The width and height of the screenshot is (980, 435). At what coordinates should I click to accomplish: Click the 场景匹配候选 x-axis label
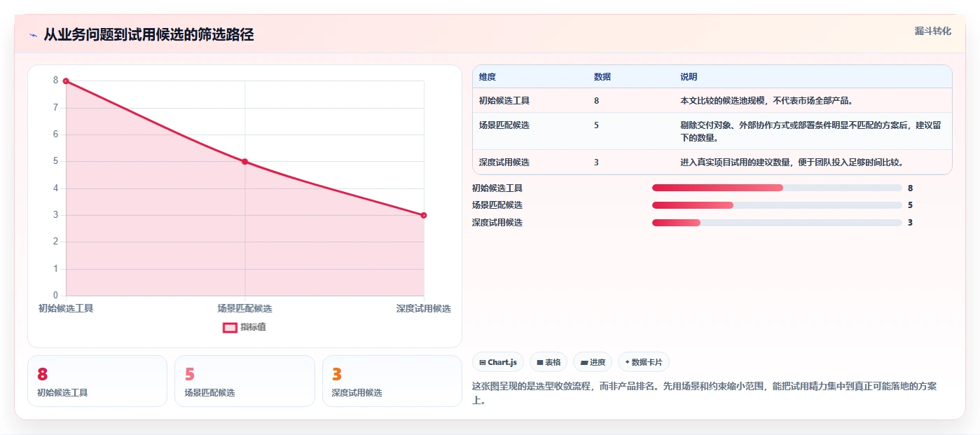coord(245,308)
